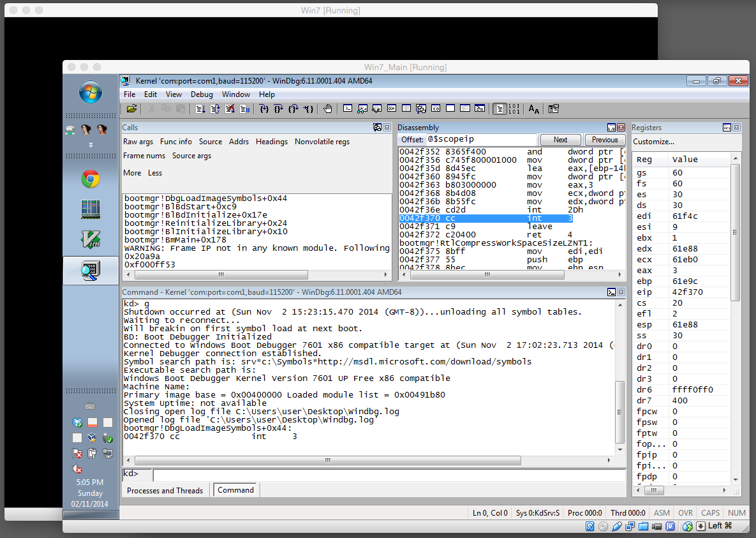Screen dimensions: 756x538
Task: Click Customize... in Registers panel
Action: (x=653, y=142)
